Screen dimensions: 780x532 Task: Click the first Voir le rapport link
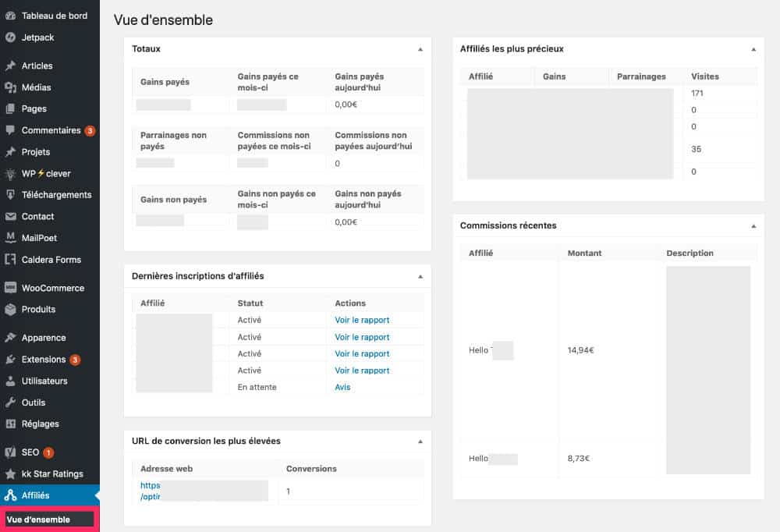(x=362, y=320)
